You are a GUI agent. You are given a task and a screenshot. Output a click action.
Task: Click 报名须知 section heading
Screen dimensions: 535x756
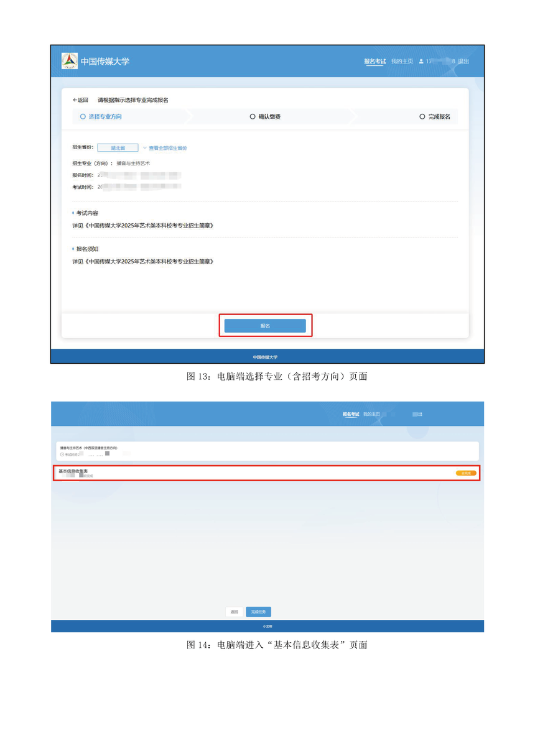click(87, 249)
